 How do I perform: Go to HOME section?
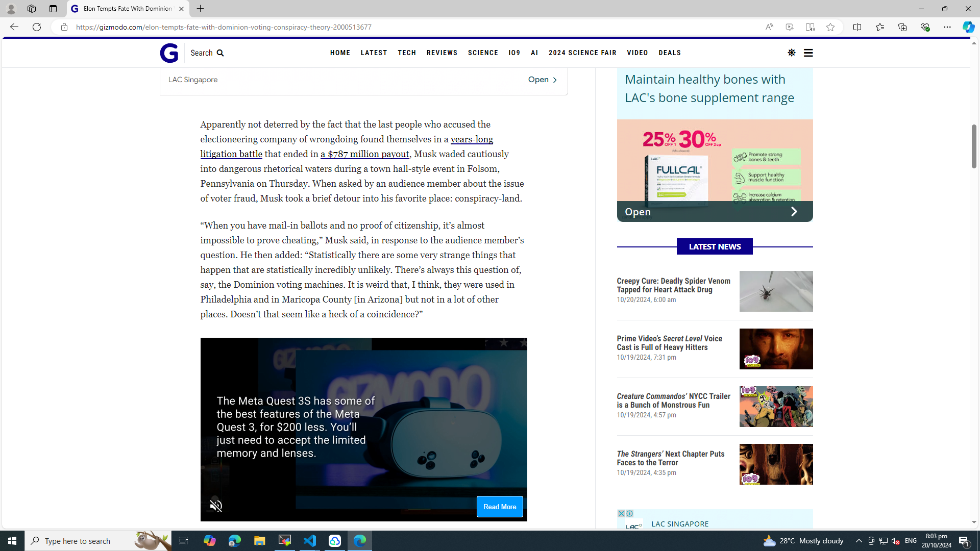pyautogui.click(x=340, y=53)
